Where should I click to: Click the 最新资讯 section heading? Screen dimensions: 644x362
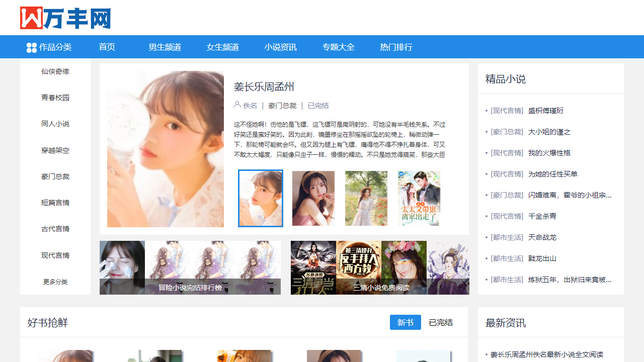click(506, 323)
